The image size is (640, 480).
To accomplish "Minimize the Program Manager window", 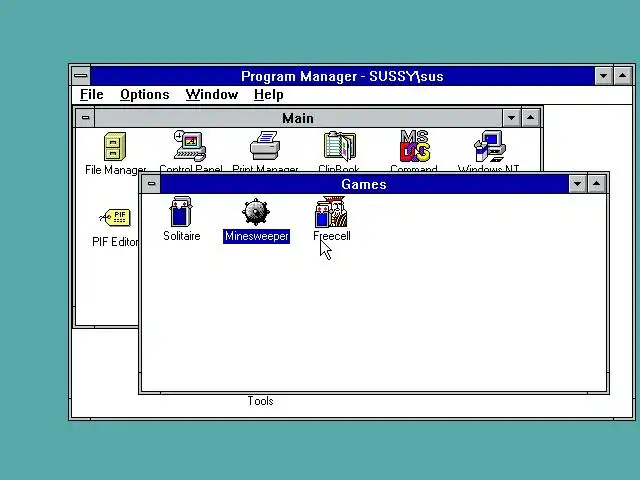I will (604, 76).
